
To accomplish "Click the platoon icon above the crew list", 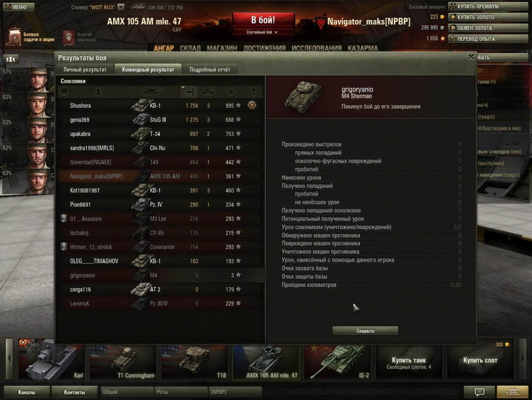I will coord(10,59).
